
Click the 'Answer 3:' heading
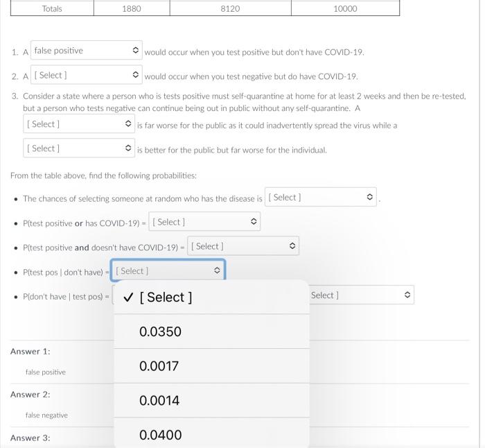pos(30,438)
